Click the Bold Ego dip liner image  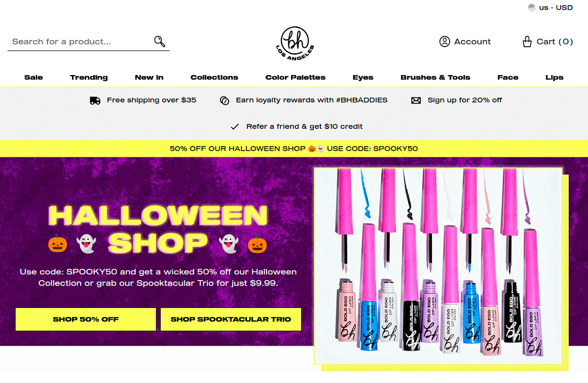pos(438,266)
